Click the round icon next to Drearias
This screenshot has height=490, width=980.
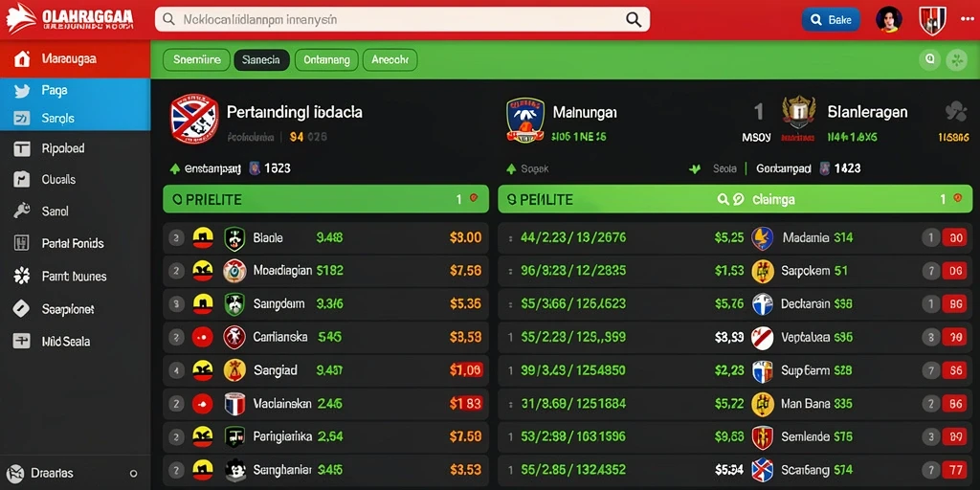(x=15, y=473)
